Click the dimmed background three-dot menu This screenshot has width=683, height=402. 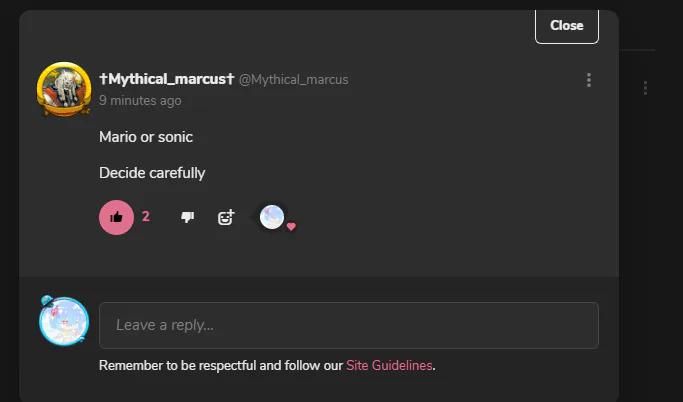pos(646,88)
